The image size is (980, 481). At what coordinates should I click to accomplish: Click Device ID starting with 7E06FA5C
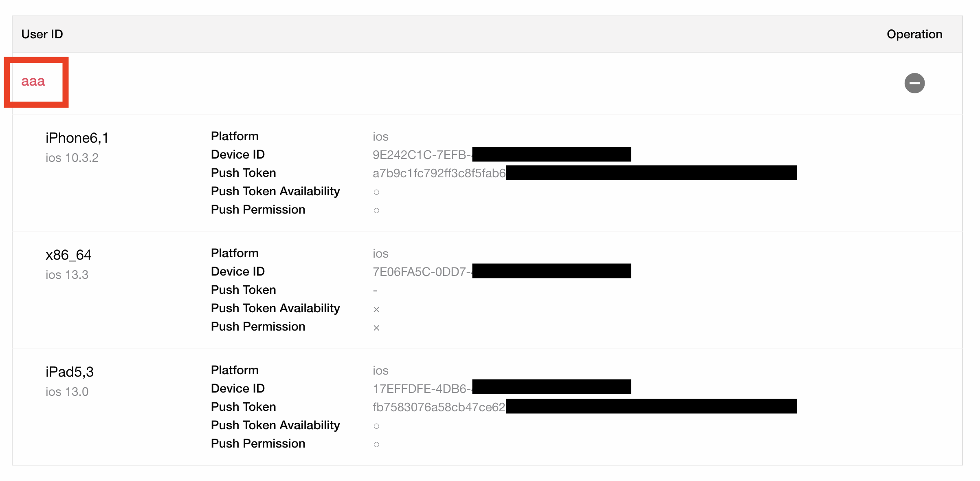point(502,271)
